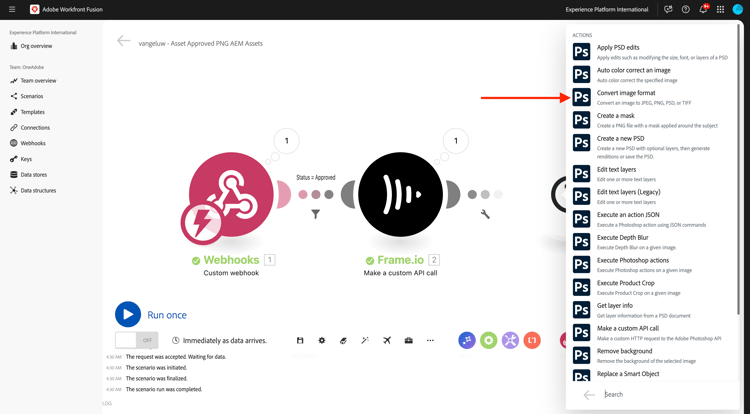Screen dimensions: 750x414
Task: Select the Get layer info action
Action: tap(652, 310)
